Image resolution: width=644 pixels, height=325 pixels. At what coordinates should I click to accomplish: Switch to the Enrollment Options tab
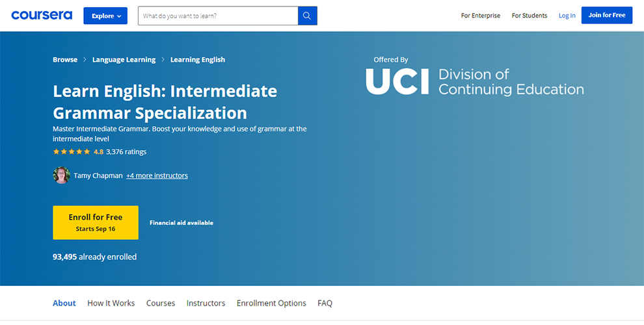(x=271, y=304)
